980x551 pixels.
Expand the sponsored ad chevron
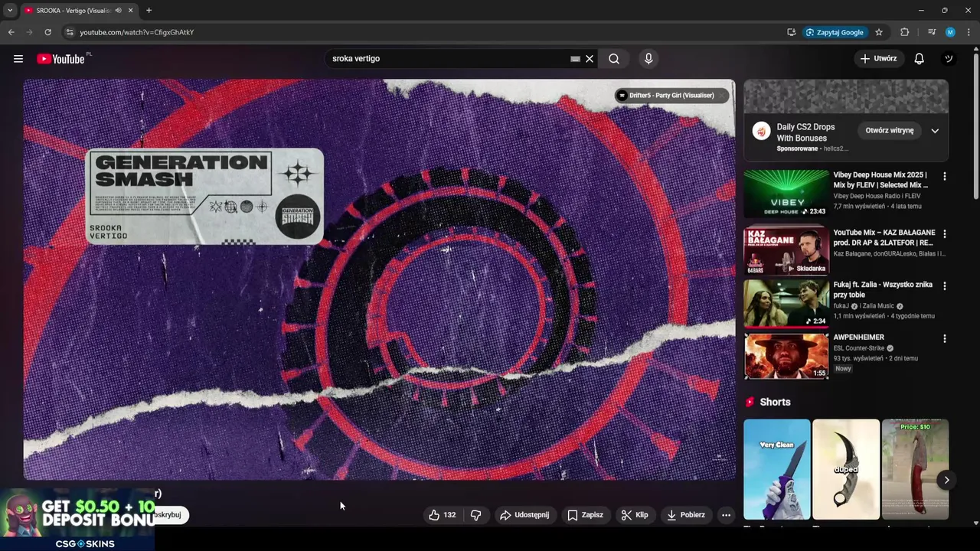[935, 131]
